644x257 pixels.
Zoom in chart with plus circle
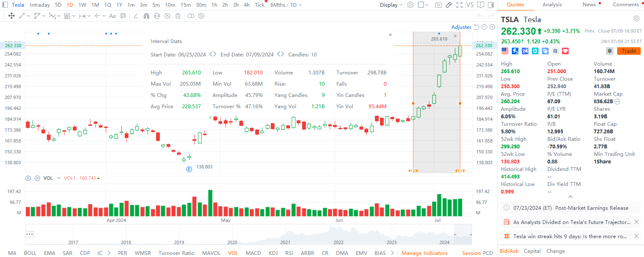click(x=492, y=27)
